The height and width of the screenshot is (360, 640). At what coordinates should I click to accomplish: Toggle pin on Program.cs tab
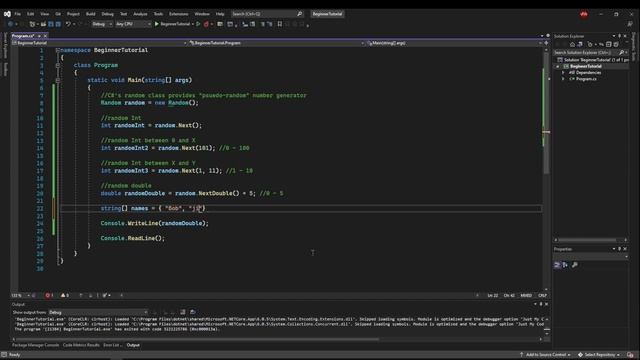(x=39, y=36)
